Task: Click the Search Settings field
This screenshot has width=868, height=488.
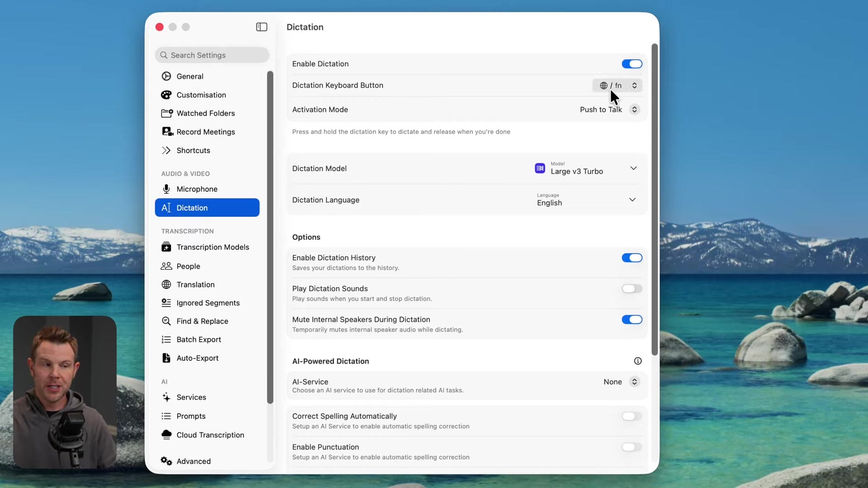Action: coord(212,55)
